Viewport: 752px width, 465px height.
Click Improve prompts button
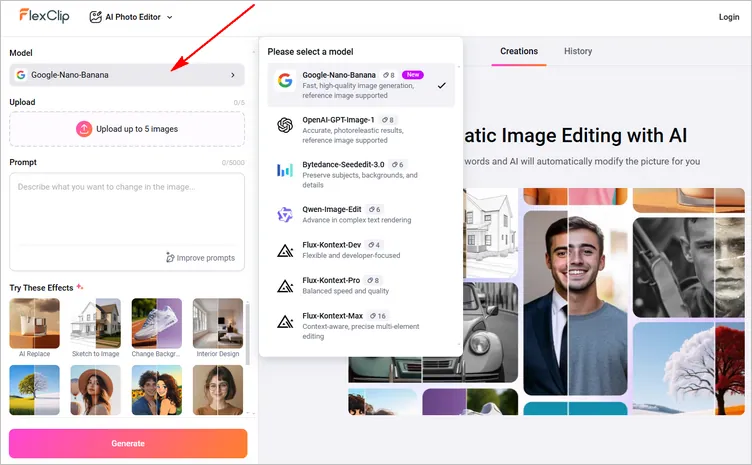pyautogui.click(x=200, y=258)
